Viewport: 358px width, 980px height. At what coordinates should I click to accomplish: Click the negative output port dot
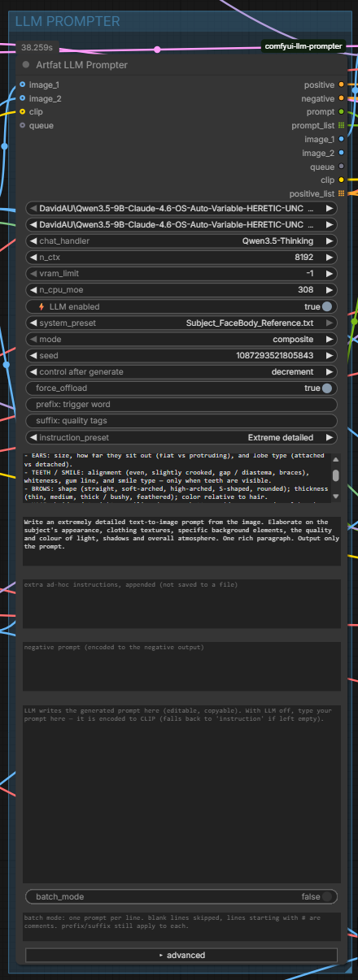tap(341, 98)
